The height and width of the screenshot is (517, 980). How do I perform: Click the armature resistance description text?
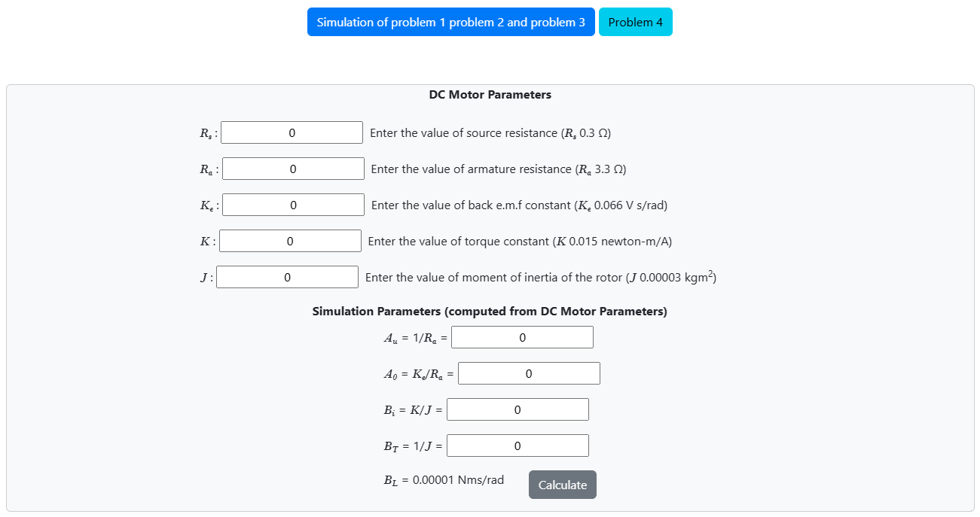tap(498, 169)
